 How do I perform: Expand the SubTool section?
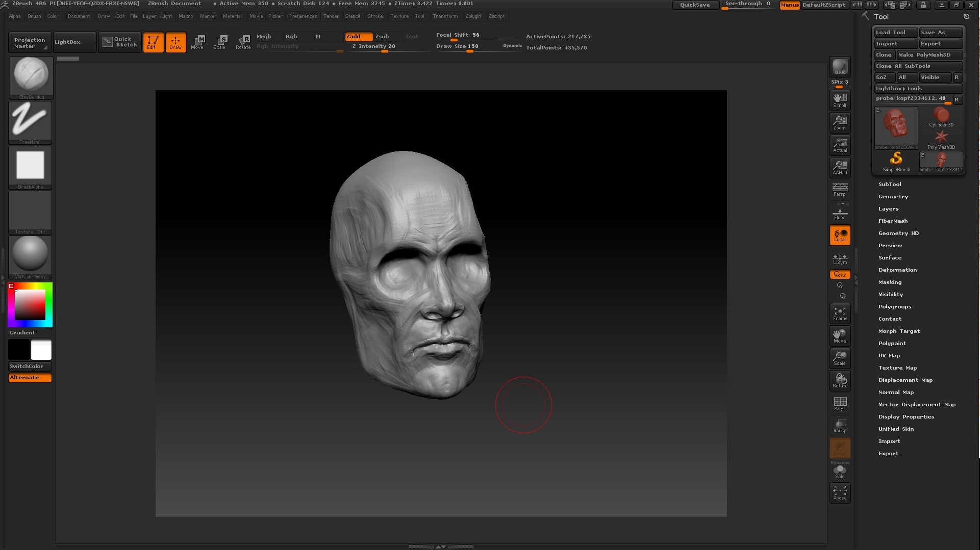click(890, 185)
